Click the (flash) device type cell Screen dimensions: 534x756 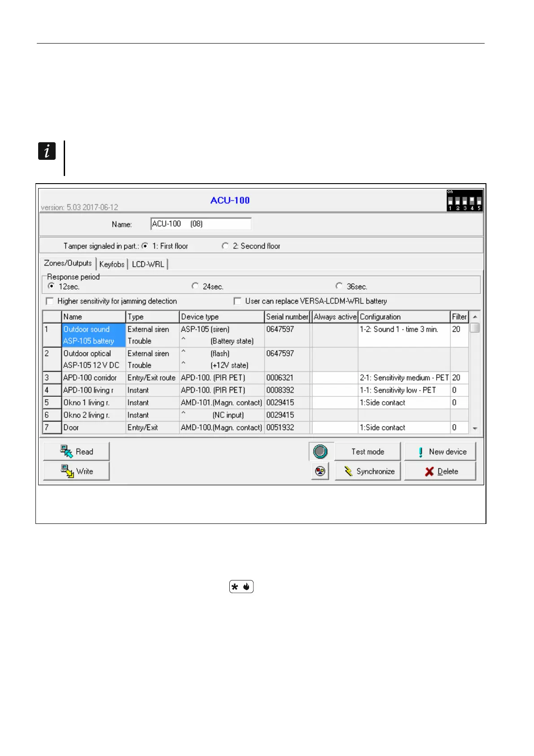[x=222, y=353]
